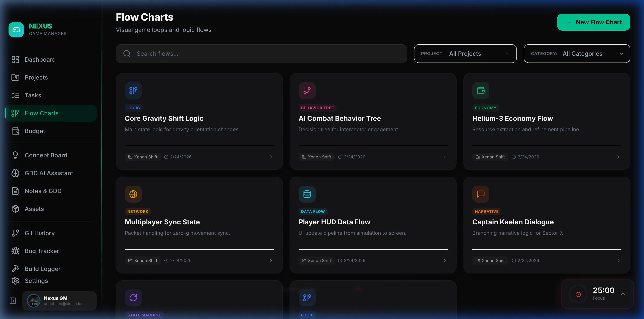This screenshot has width=644, height=319.
Task: Click the Build Logger hammer icon
Action: [15, 269]
